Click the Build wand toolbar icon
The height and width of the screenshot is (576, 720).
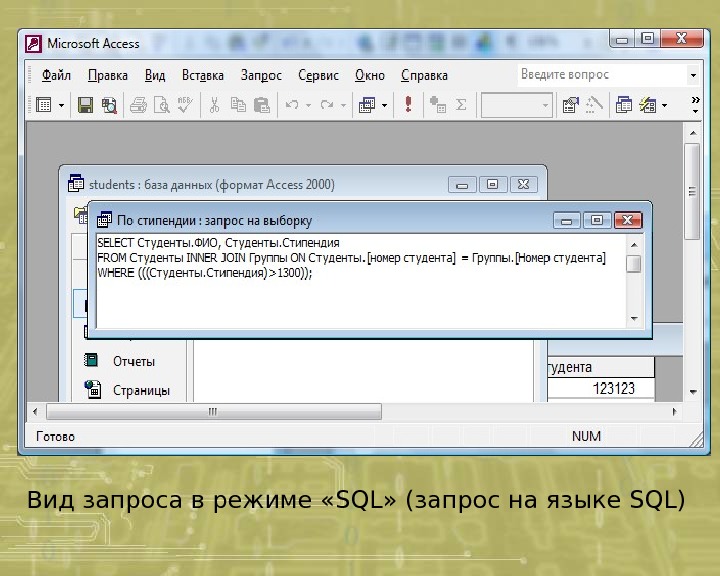594,105
